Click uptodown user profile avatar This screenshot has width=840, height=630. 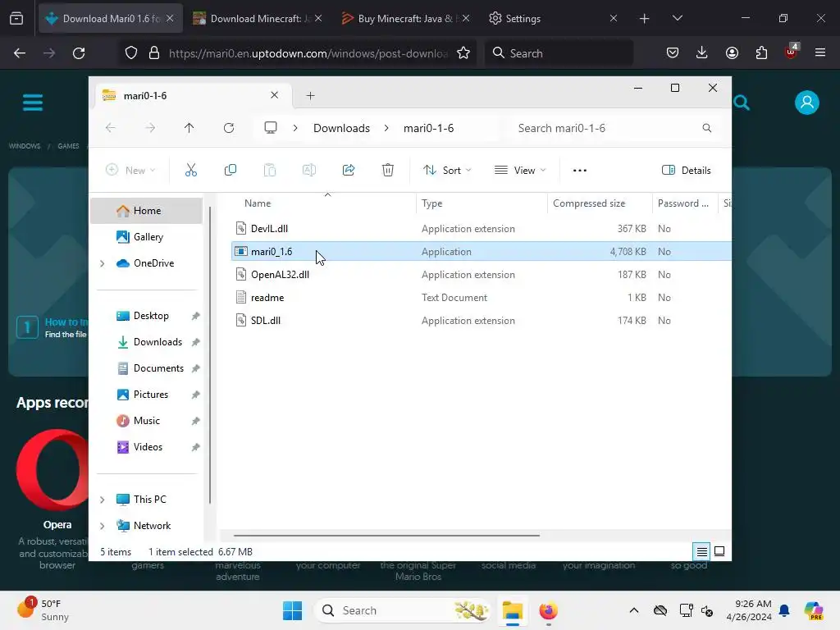(x=807, y=103)
